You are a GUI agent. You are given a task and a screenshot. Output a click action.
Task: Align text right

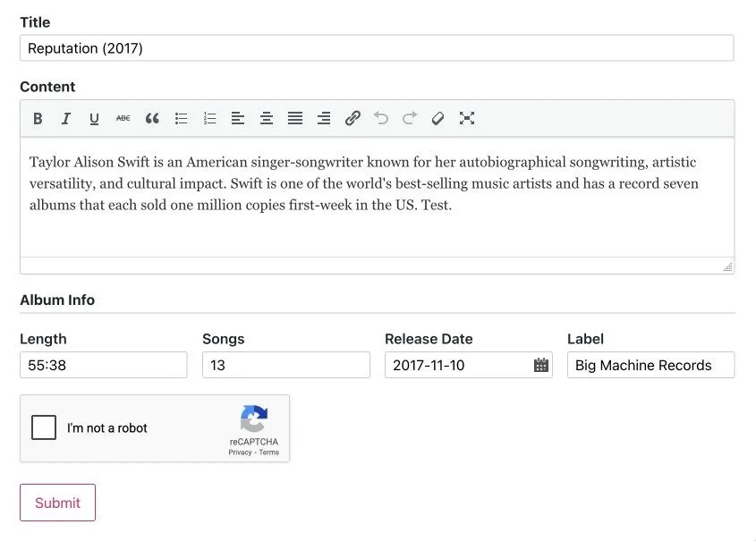(x=324, y=118)
